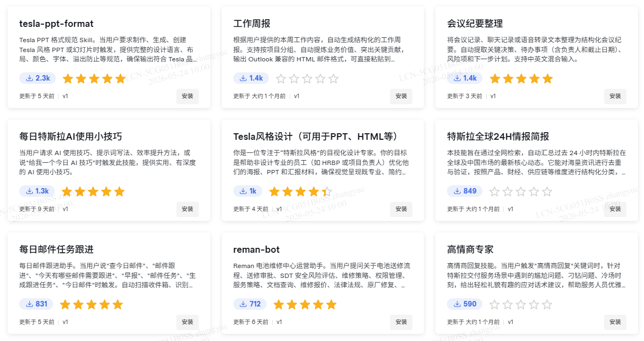
Task: Click the fifth gold star on reman-bot
Action: point(331,304)
